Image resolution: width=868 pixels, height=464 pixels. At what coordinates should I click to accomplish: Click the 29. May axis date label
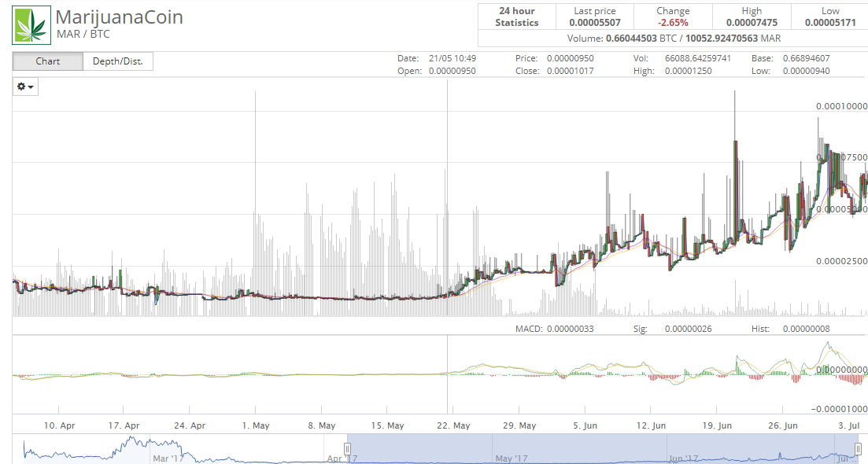(519, 425)
